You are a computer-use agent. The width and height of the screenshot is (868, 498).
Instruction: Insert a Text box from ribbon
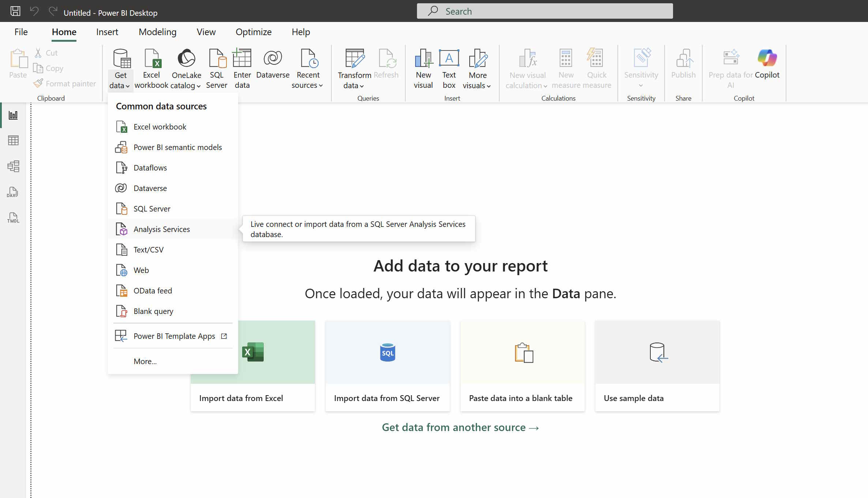449,69
